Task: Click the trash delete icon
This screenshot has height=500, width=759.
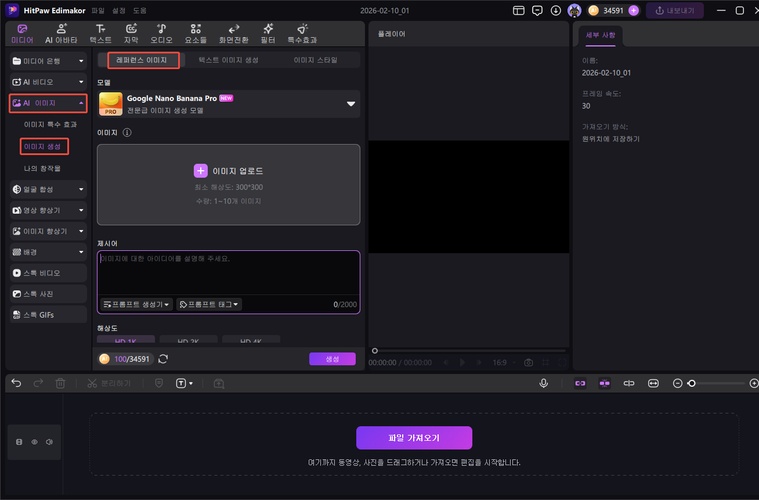Action: click(x=60, y=383)
